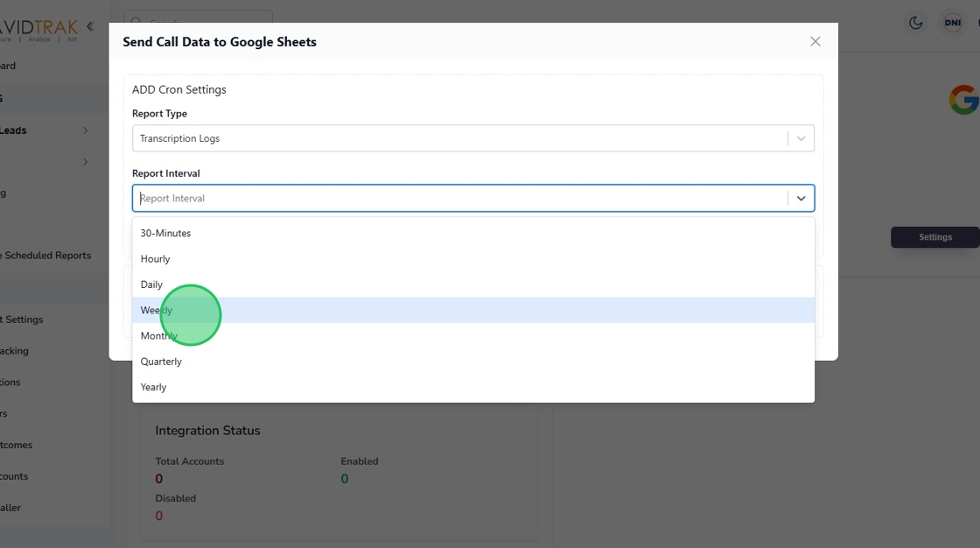980x548 pixels.
Task: Select Quarterly from the list
Action: click(473, 362)
